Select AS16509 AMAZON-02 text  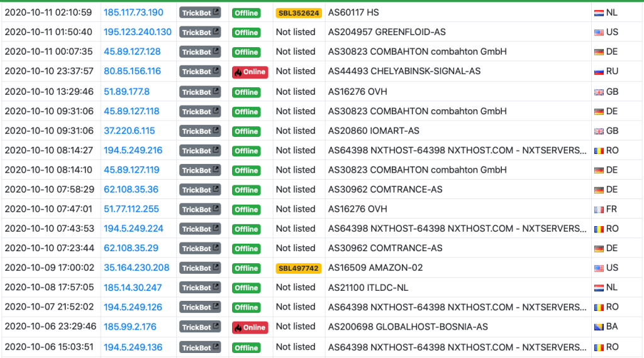click(x=375, y=268)
